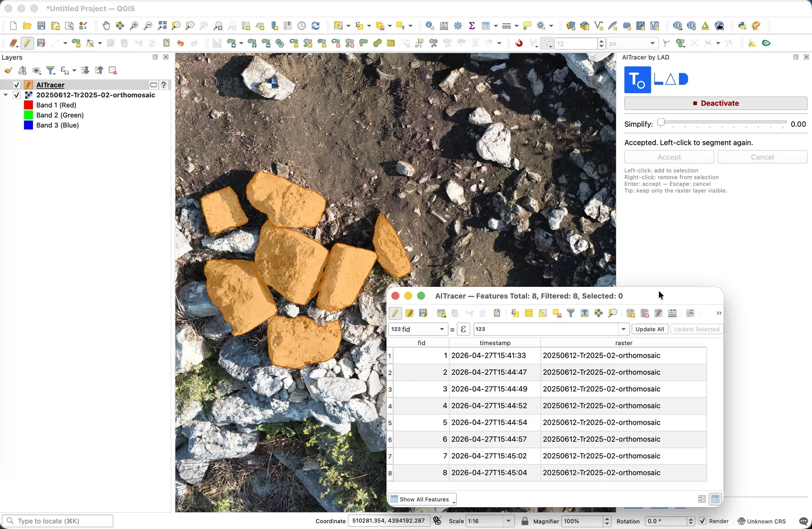
Task: Select the Pan Map hand tool
Action: click(x=106, y=26)
